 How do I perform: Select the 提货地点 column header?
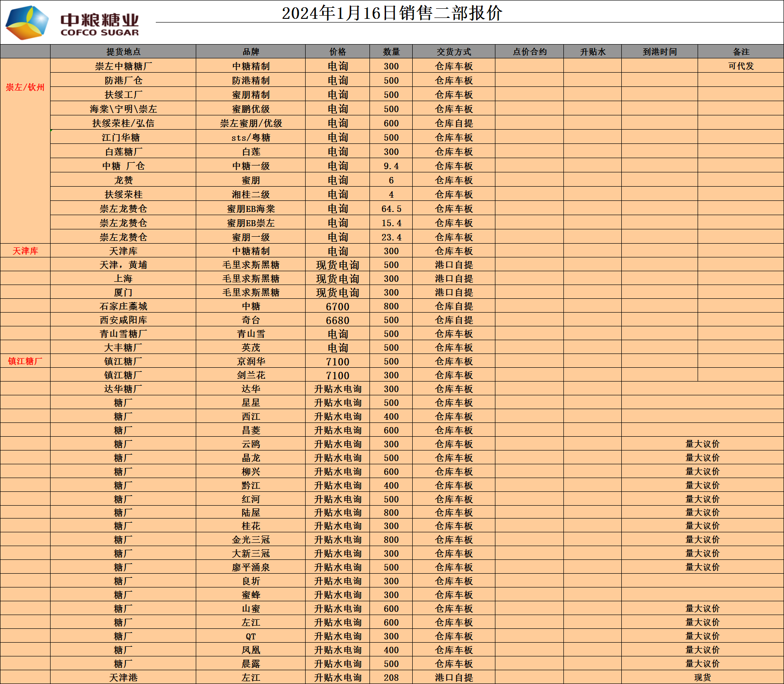(x=123, y=52)
